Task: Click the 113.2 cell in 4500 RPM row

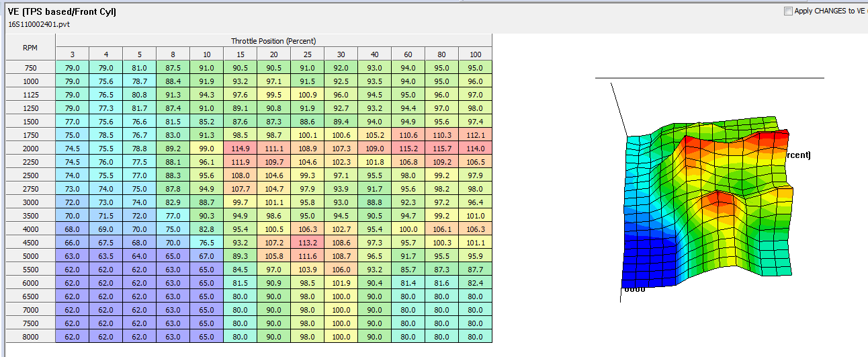Action: (x=307, y=243)
